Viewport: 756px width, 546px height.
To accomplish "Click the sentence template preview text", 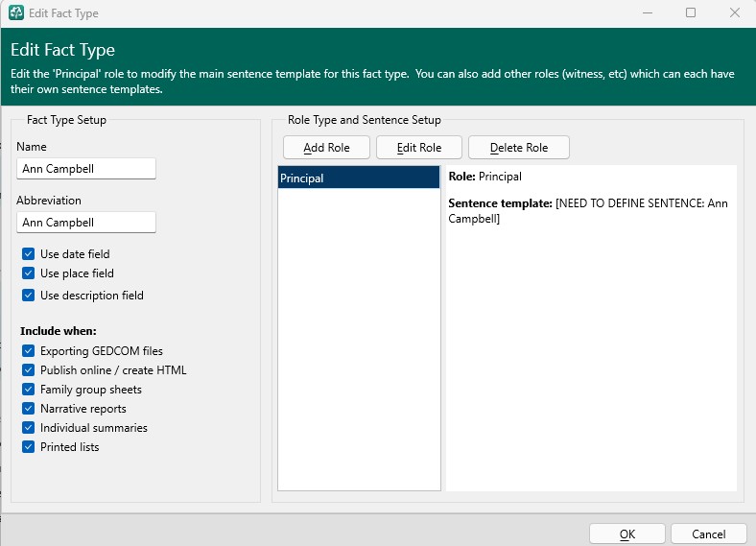I will pyautogui.click(x=590, y=211).
